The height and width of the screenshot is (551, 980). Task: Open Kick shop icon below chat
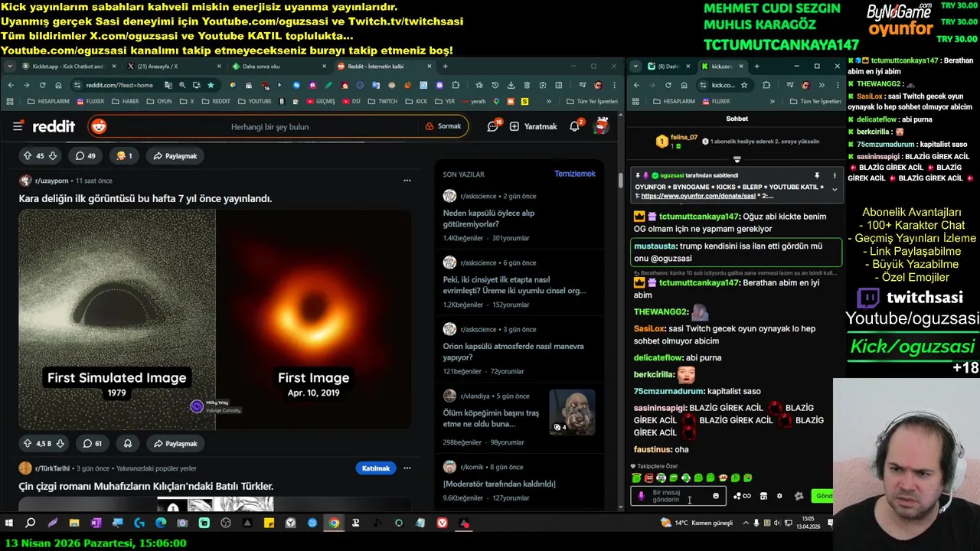[763, 496]
